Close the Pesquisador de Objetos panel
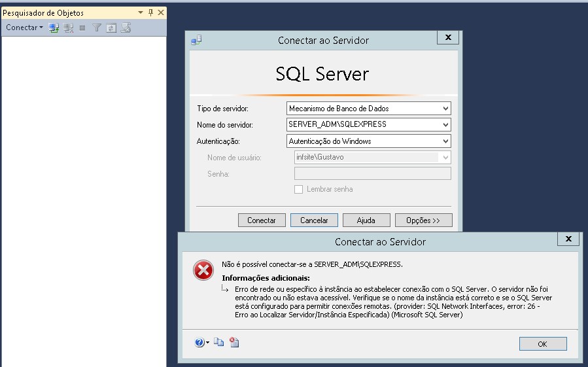Screen dimensions: 588x367 [161, 12]
